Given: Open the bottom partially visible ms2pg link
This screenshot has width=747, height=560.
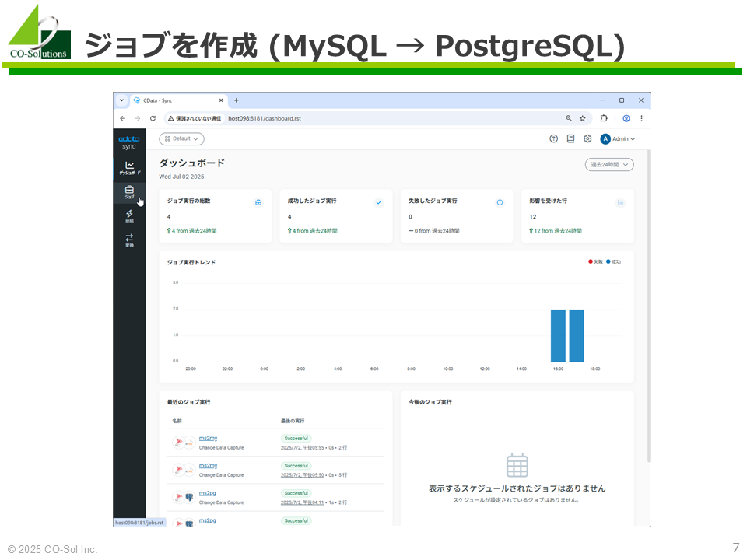Looking at the screenshot, I should (x=208, y=520).
